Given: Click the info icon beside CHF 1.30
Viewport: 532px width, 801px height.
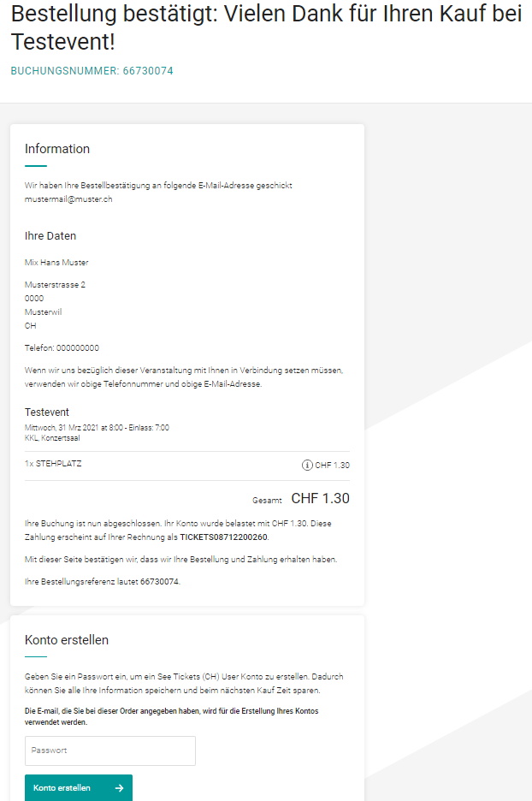Looking at the screenshot, I should click(307, 465).
